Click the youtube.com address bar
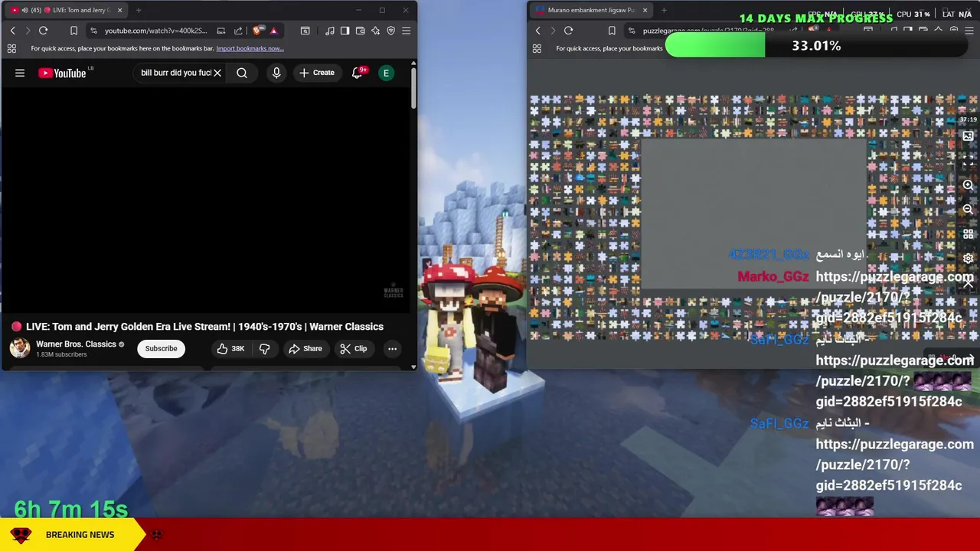Viewport: 980px width, 551px height. tap(155, 31)
